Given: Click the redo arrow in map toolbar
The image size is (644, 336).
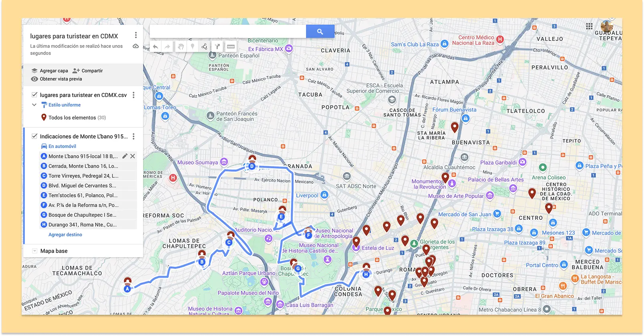Looking at the screenshot, I should pos(167,46).
